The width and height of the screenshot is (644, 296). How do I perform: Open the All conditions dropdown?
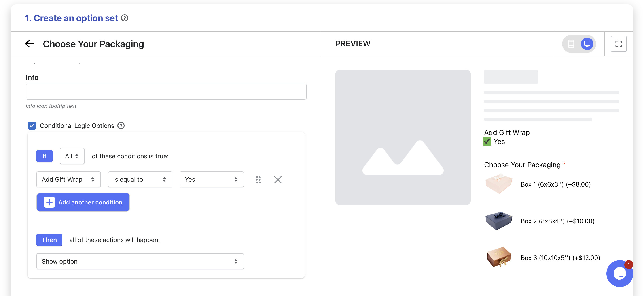coord(72,156)
